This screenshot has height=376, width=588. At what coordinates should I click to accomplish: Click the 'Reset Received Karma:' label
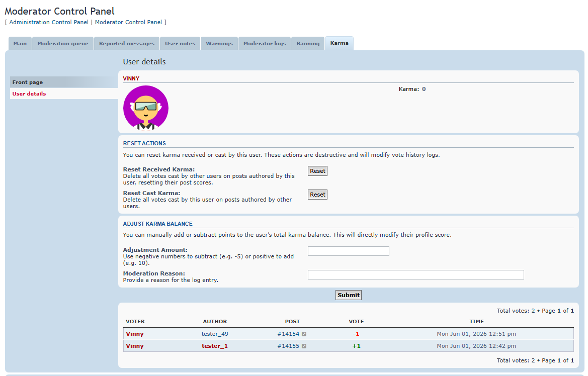159,169
